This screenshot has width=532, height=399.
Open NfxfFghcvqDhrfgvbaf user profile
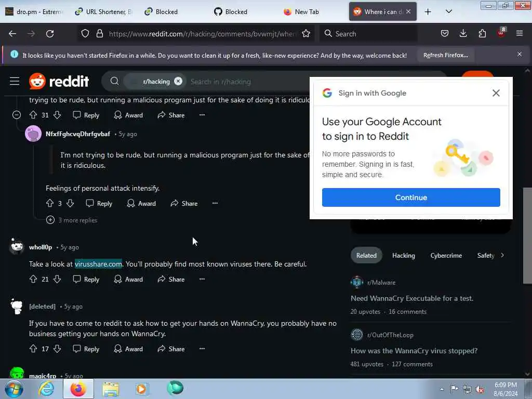click(78, 134)
